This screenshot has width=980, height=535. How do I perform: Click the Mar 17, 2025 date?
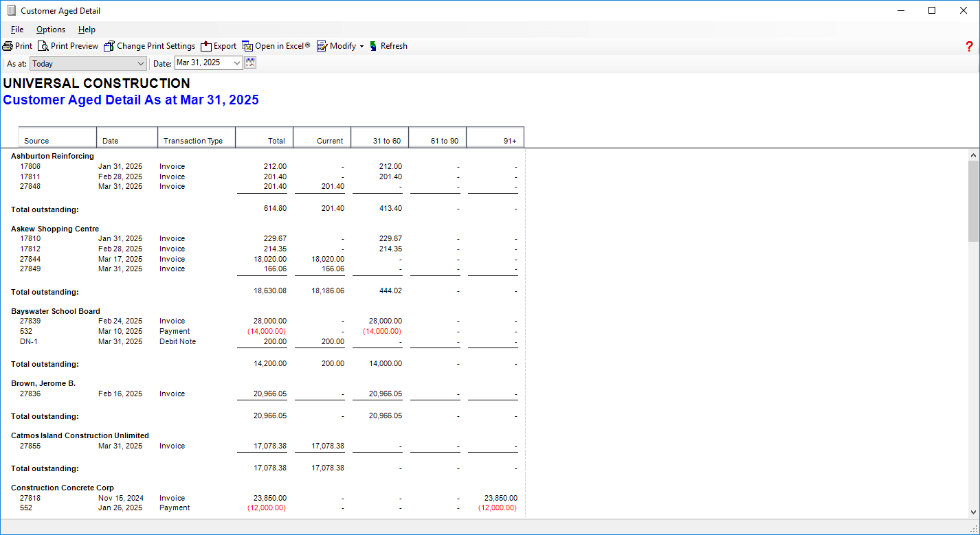click(x=120, y=259)
